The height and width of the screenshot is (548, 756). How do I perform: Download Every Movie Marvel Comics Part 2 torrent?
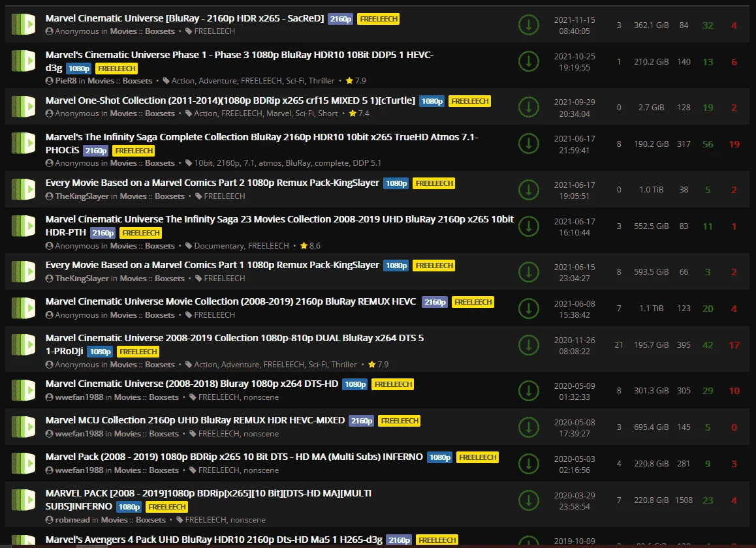coord(528,190)
